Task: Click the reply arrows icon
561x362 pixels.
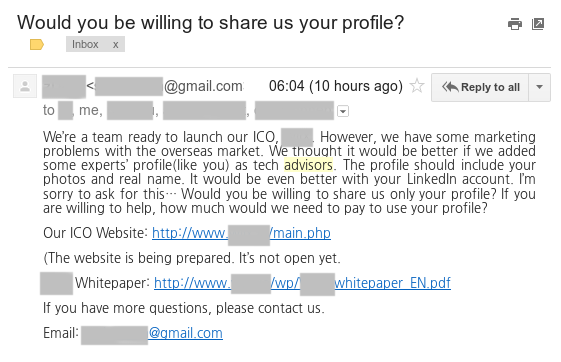Action: (x=450, y=87)
